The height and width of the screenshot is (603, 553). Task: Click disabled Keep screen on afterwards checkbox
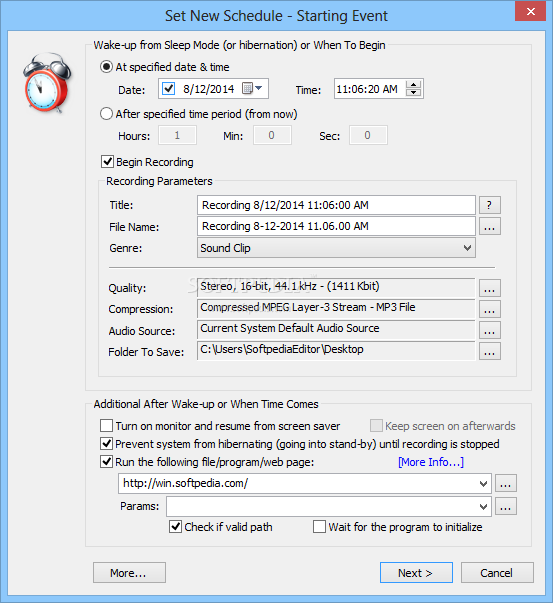coord(376,426)
